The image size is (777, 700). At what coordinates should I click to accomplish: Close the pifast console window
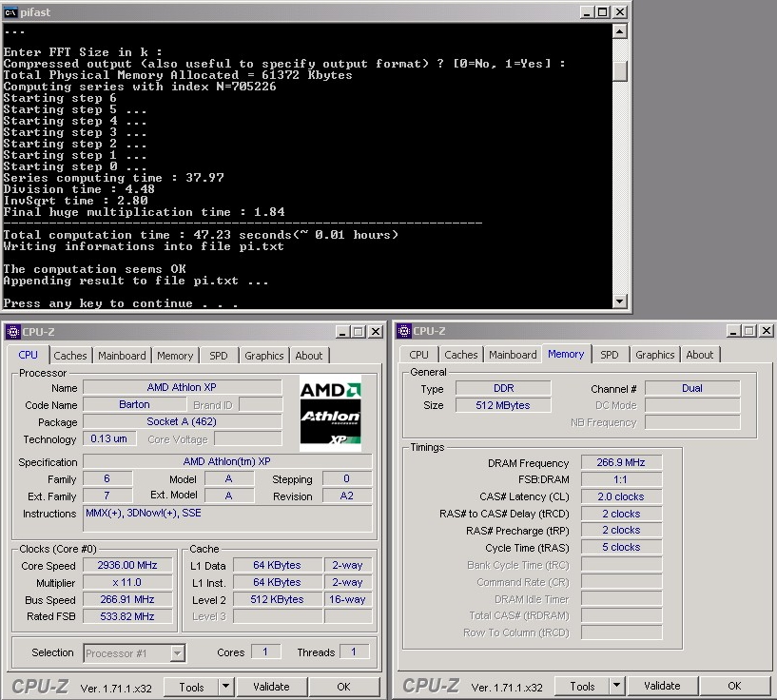(620, 12)
